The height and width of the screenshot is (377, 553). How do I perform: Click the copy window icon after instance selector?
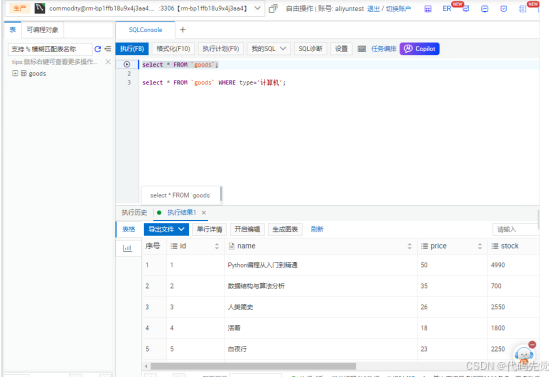click(x=273, y=8)
